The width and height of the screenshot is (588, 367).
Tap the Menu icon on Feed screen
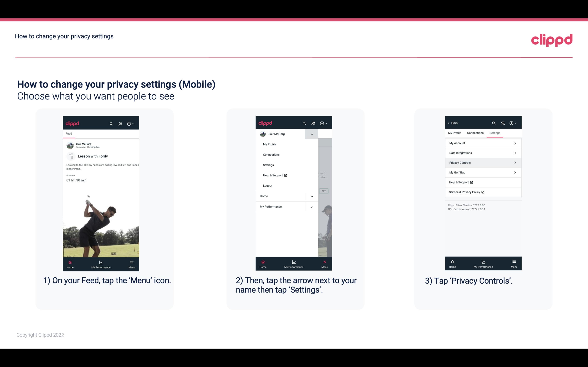132,263
